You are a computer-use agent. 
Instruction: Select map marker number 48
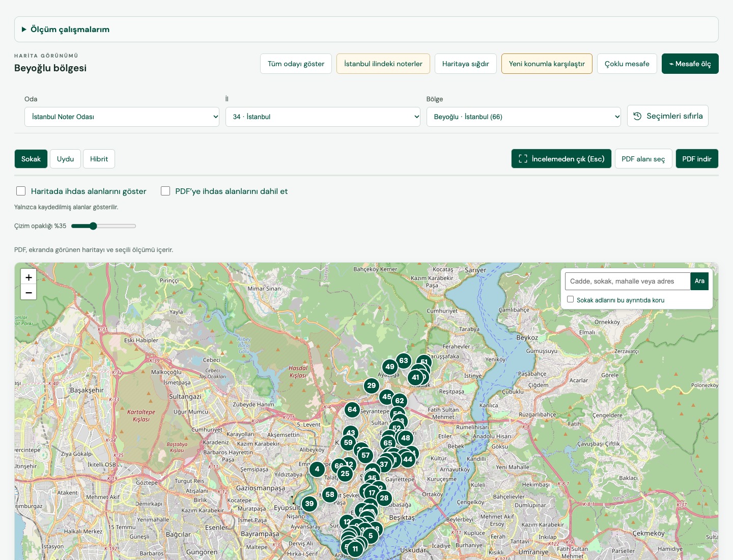coord(406,438)
